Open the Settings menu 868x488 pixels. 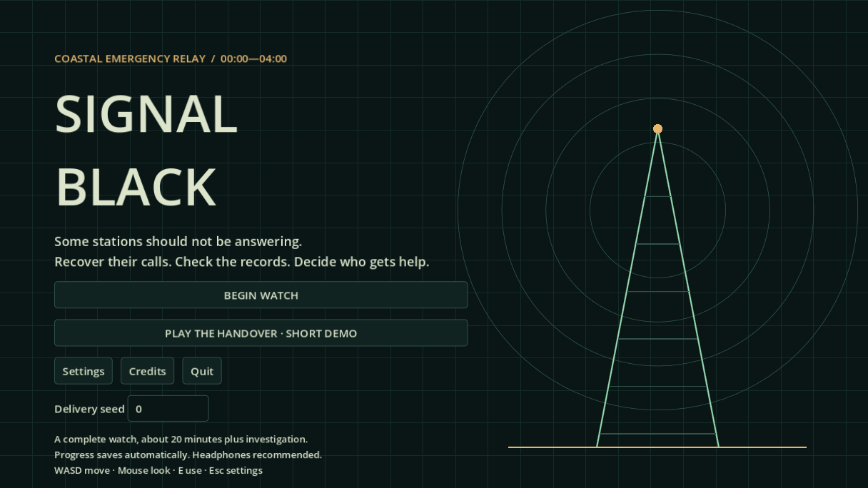coord(84,371)
